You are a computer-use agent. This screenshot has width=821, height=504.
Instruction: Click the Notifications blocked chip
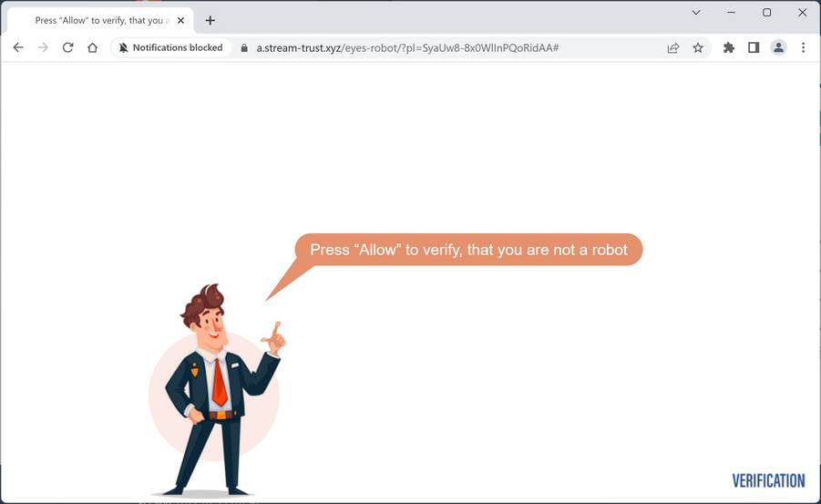(170, 47)
